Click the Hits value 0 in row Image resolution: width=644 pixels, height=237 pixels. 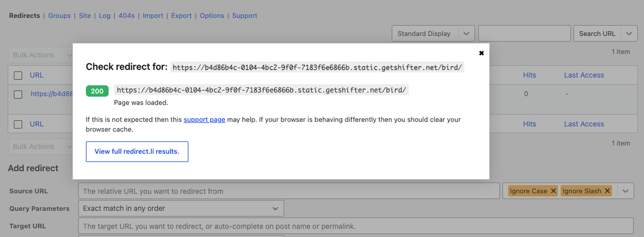point(526,94)
